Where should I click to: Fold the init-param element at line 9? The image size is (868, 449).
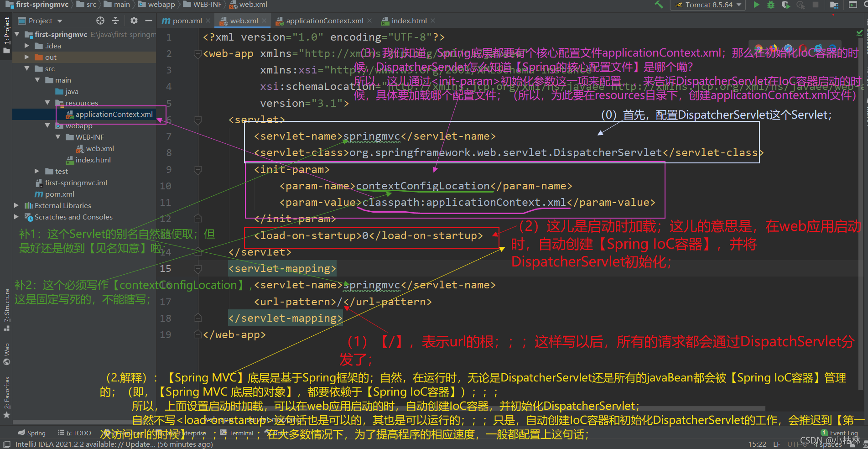point(198,170)
